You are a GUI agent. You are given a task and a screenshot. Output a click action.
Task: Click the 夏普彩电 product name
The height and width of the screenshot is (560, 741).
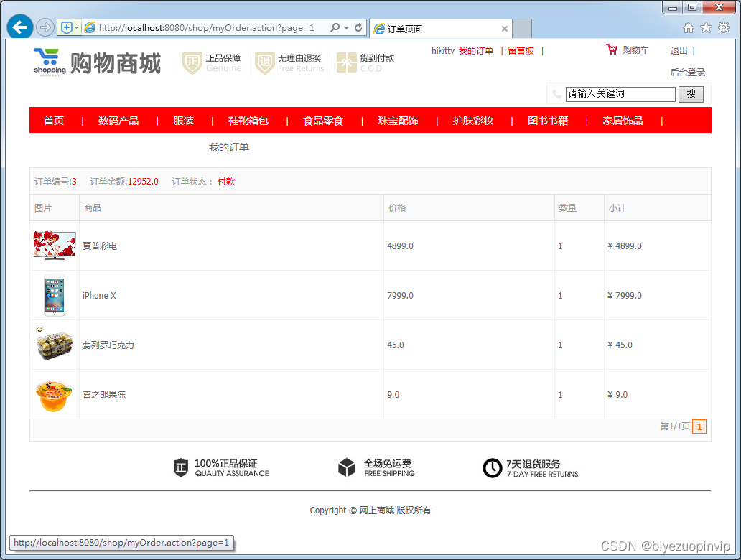coord(100,246)
